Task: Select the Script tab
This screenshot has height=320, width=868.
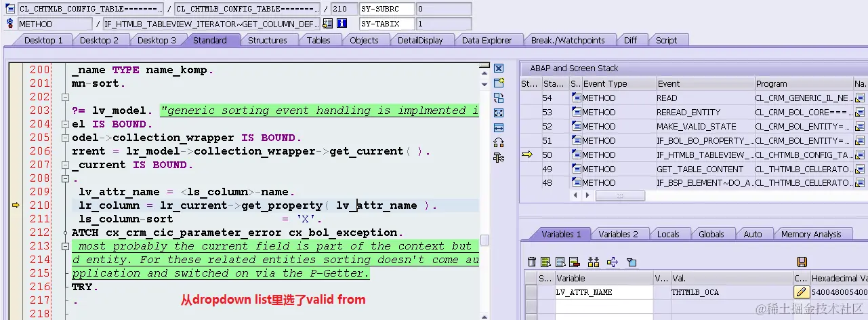Action: click(666, 40)
